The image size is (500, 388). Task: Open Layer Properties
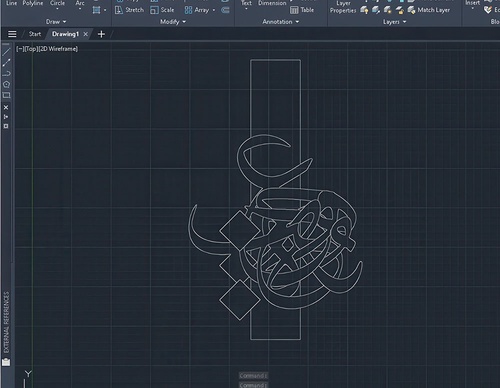343,7
